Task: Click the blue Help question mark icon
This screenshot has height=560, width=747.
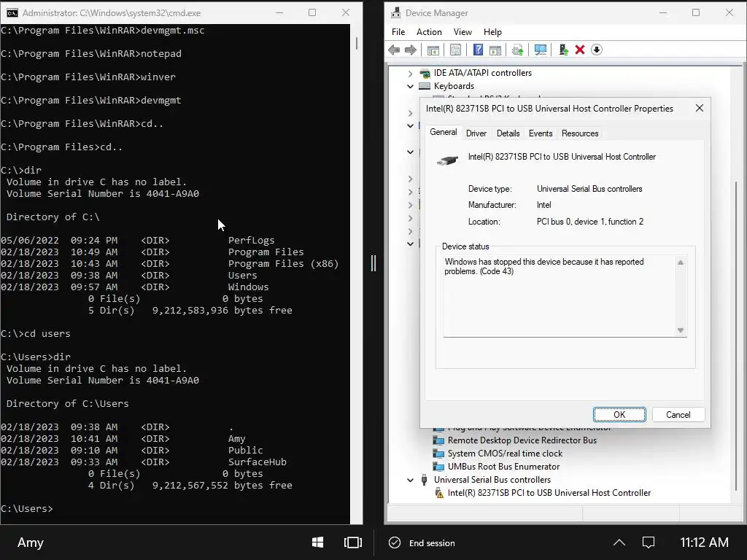Action: pos(478,50)
